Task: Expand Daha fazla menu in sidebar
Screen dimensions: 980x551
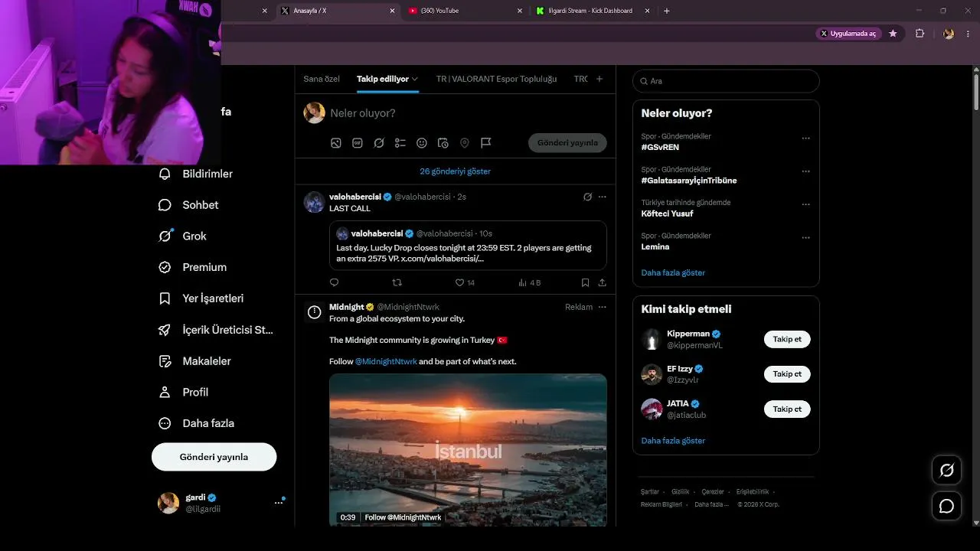Action: (x=196, y=423)
